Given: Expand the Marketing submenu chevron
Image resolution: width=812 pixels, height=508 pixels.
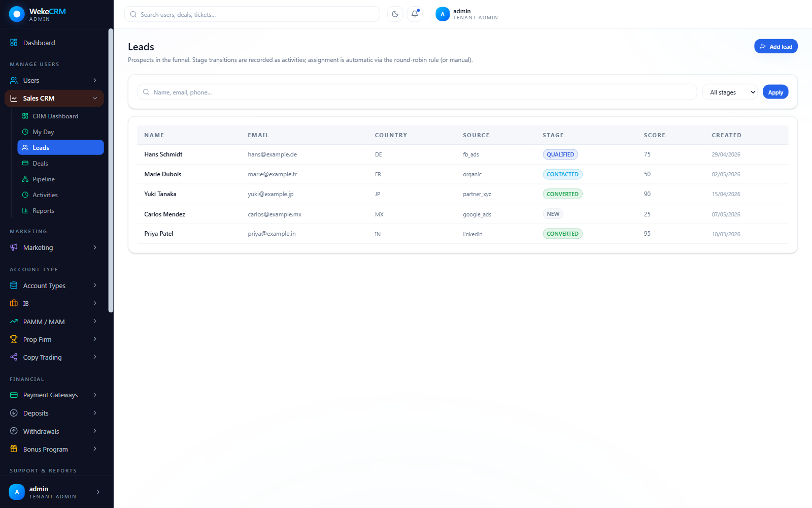Looking at the screenshot, I should (95, 247).
